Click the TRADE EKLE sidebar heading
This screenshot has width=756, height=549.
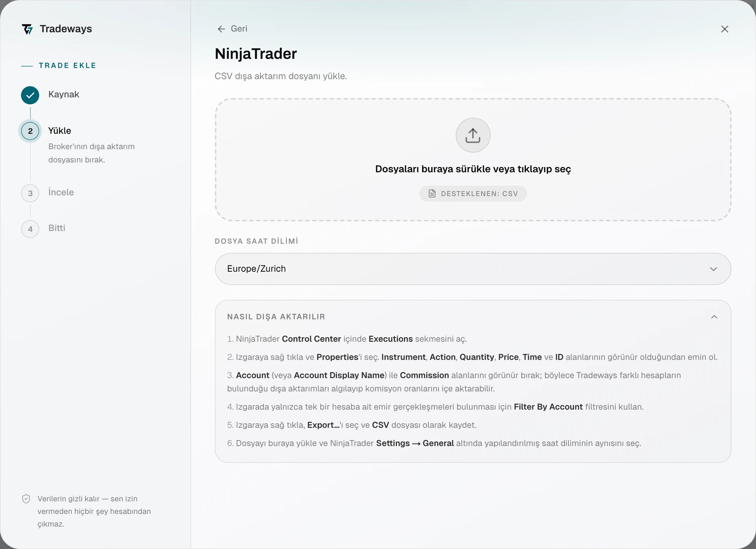[67, 65]
